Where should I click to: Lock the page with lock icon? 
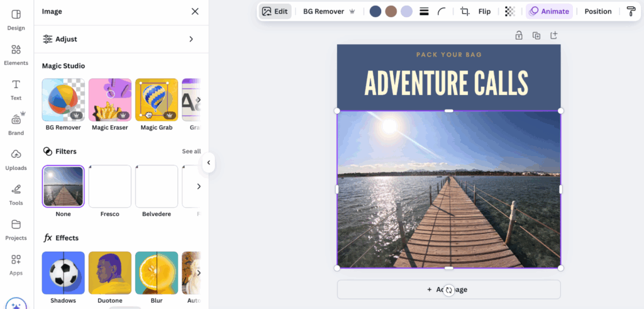[519, 35]
